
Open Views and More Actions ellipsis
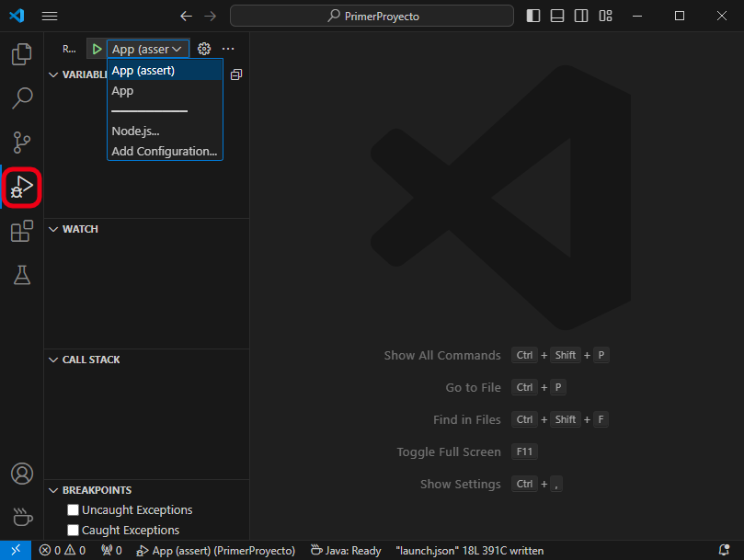(228, 49)
